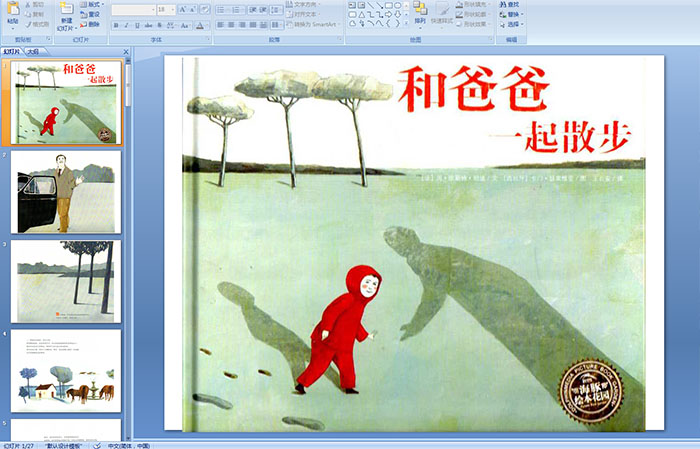Viewport: 700px width, 449px height.
Task: Toggle Underline formatting
Action: pos(137,25)
